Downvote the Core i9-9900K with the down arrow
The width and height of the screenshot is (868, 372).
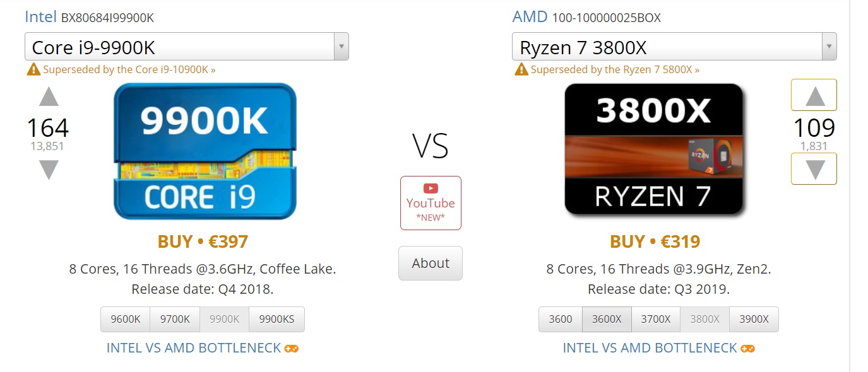[x=48, y=168]
